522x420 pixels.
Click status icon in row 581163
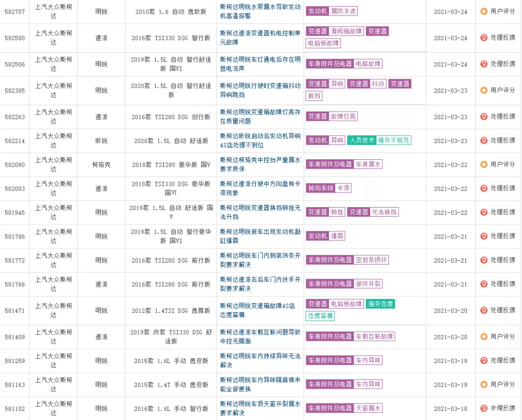(484, 384)
